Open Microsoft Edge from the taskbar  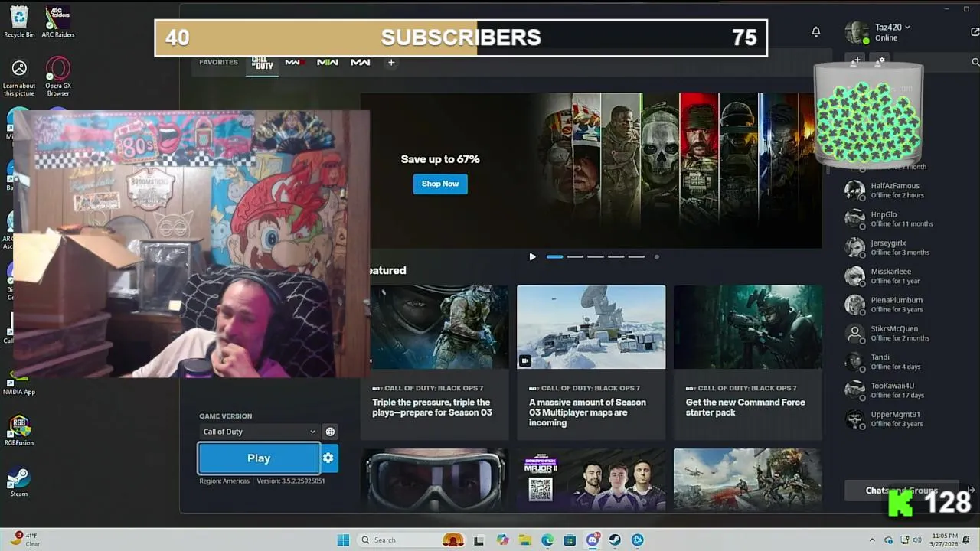point(547,540)
